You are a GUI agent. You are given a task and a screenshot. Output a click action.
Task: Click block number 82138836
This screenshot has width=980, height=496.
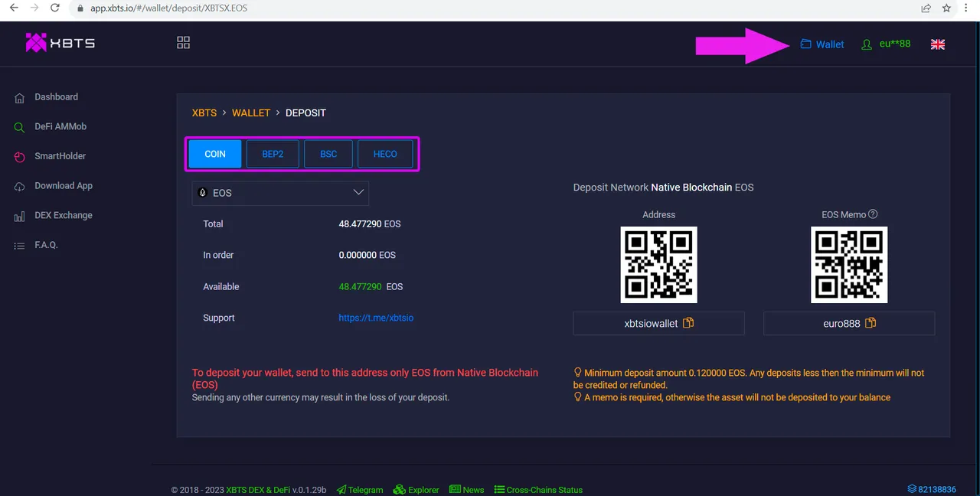coord(937,489)
